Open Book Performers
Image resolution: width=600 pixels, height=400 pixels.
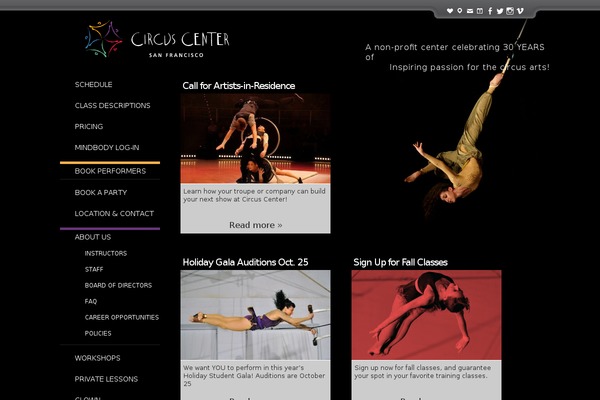[110, 171]
